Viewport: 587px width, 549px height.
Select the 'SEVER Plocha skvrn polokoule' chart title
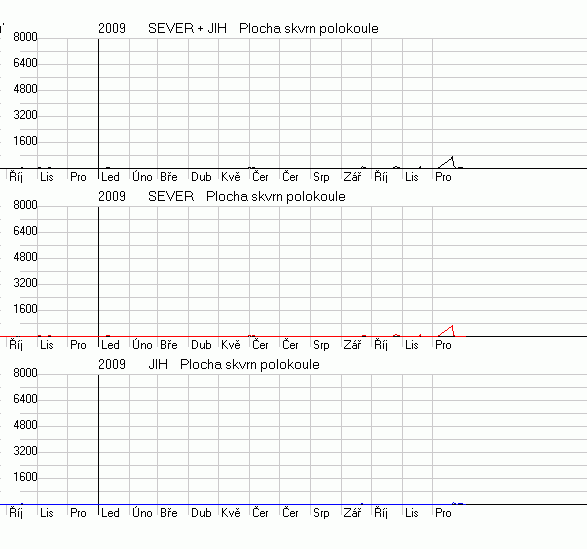[x=247, y=197]
